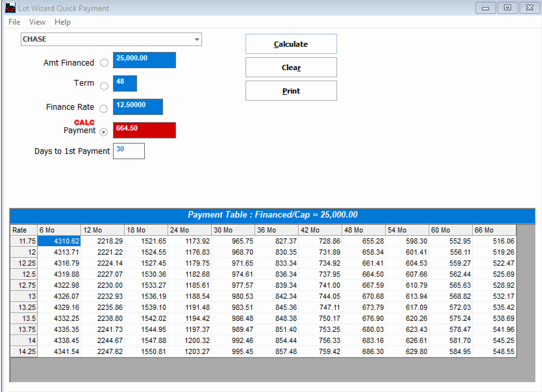Click the Lot Wizard icon in title bar
The image size is (542, 392).
[10, 8]
